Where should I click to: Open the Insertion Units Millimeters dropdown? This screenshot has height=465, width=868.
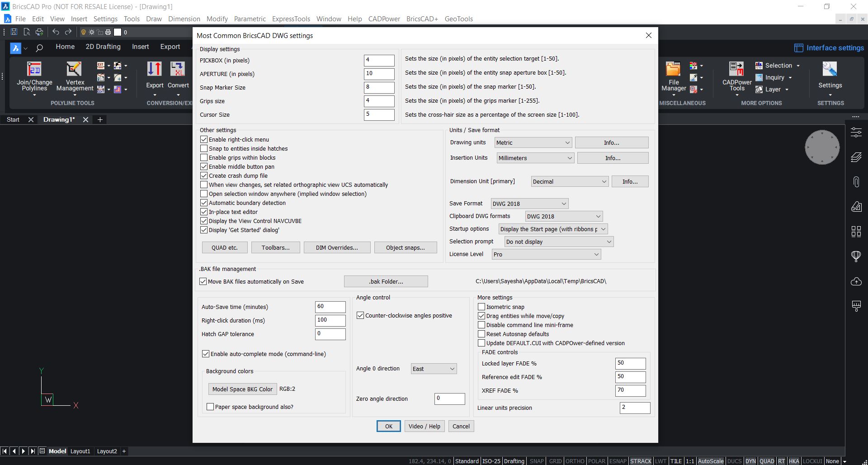(535, 158)
